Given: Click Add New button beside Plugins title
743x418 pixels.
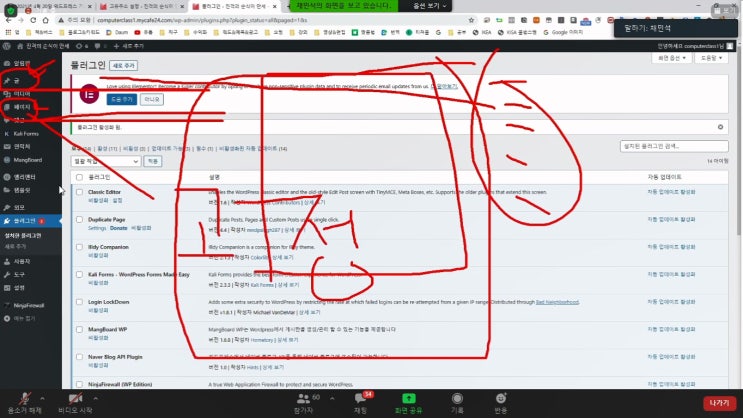Looking at the screenshot, I should [x=124, y=65].
